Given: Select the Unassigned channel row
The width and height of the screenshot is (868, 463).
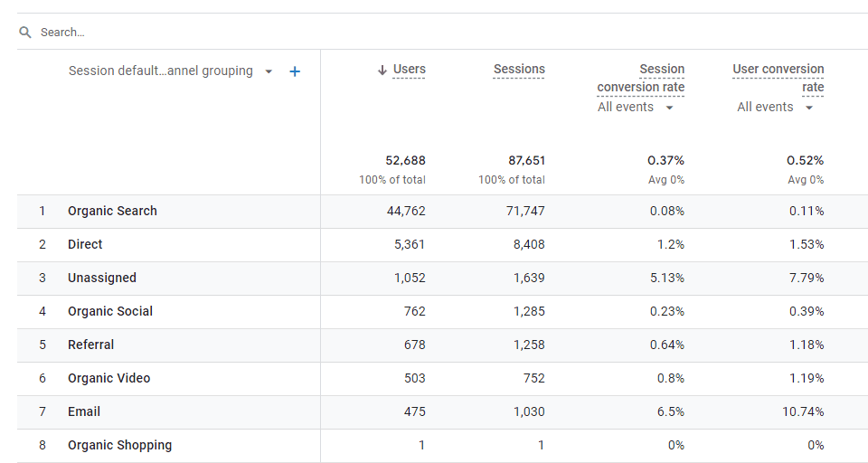Looking at the screenshot, I should (x=442, y=278).
